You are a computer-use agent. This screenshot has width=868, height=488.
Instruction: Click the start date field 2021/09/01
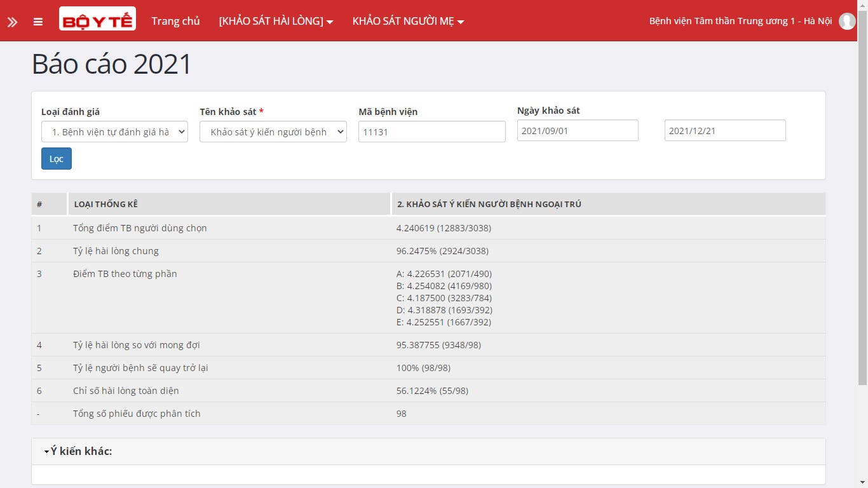(x=577, y=130)
